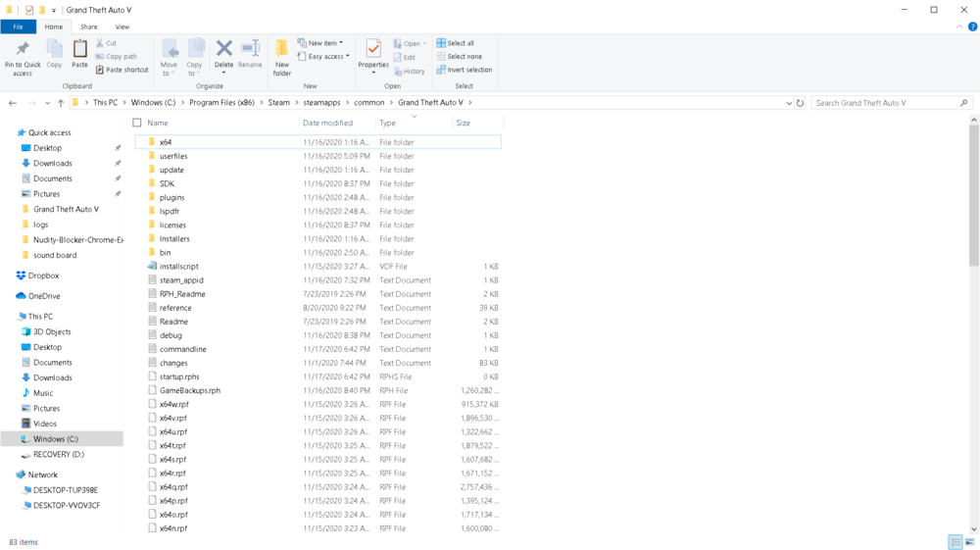Open the New item dropdown
This screenshot has height=550, width=980.
pos(320,43)
